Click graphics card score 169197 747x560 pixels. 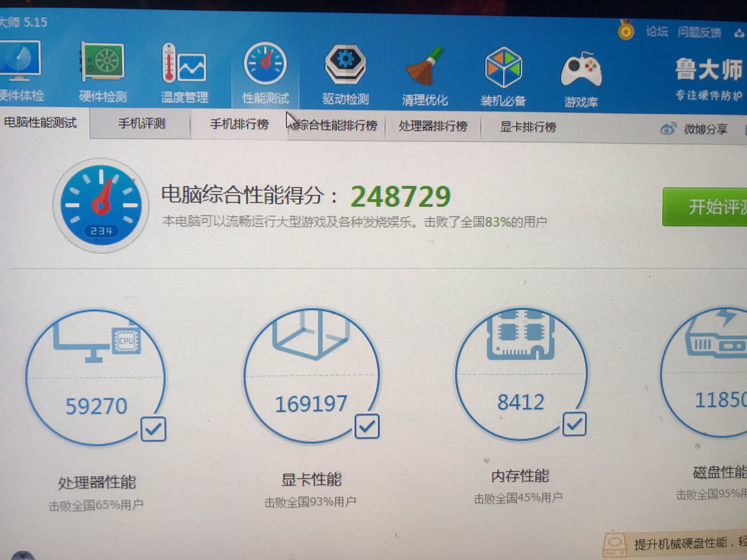(x=311, y=404)
